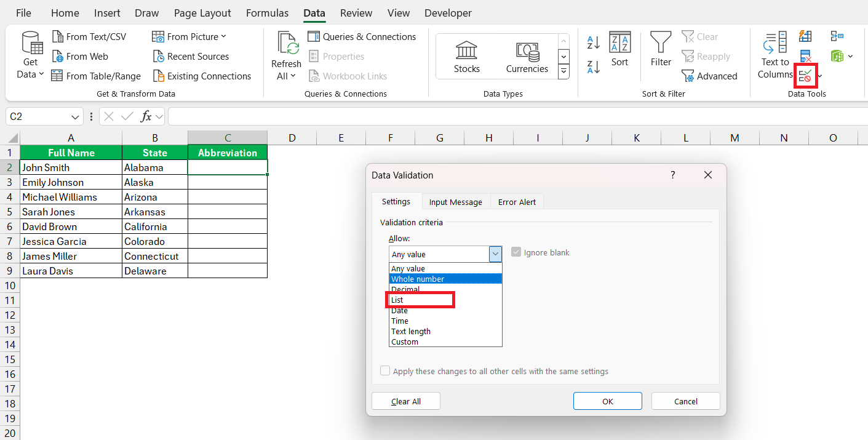Switch to the Developer ribbon tab
The height and width of the screenshot is (440, 868).
448,13
